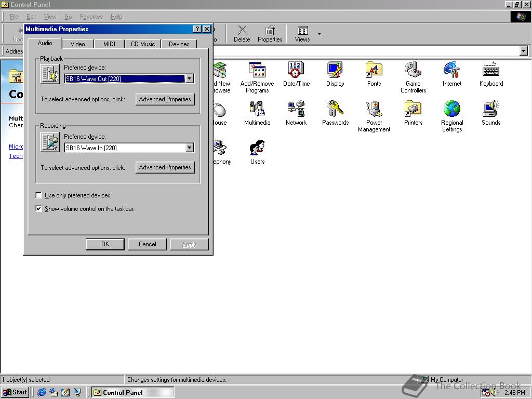Select the Display icon
Screen dimensions: 532x399
(x=335, y=74)
